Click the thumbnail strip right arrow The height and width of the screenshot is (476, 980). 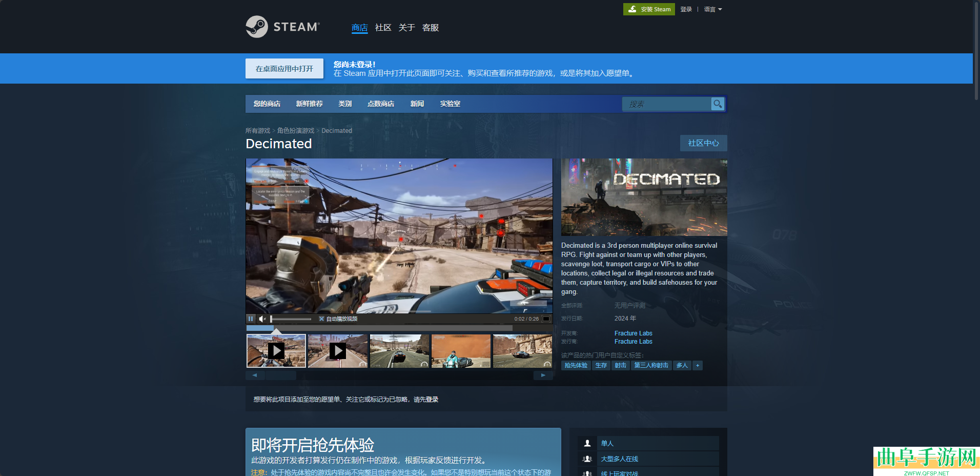[x=543, y=375]
